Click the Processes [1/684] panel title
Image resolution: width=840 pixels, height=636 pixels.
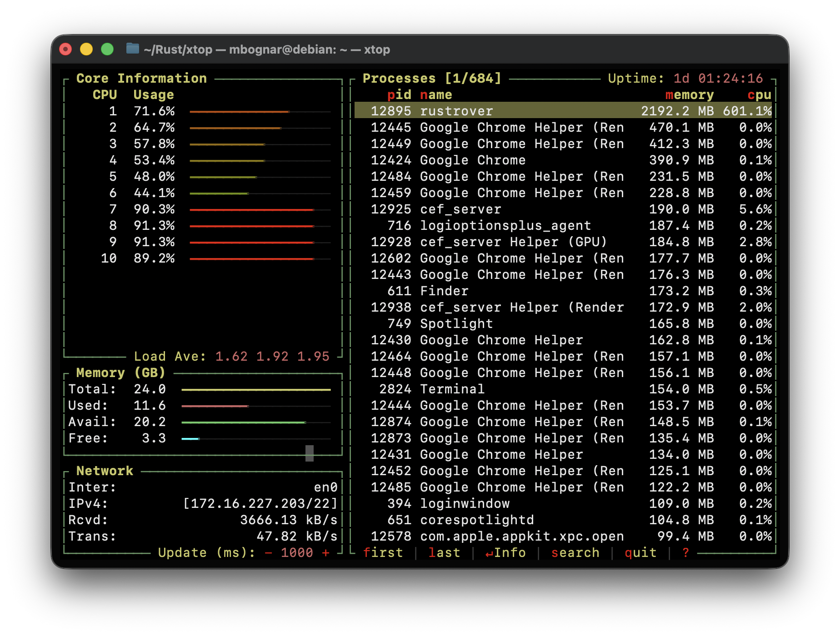click(432, 78)
